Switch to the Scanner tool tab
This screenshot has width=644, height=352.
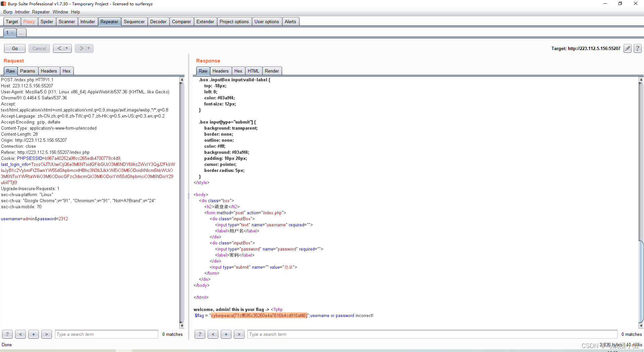(x=67, y=21)
